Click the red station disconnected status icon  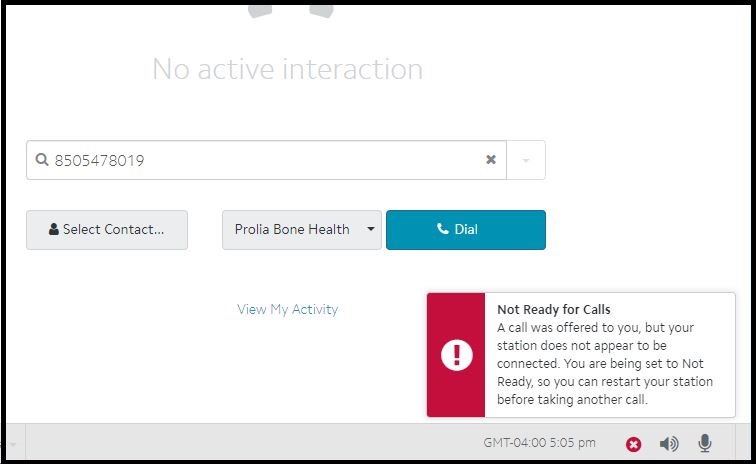[x=634, y=444]
